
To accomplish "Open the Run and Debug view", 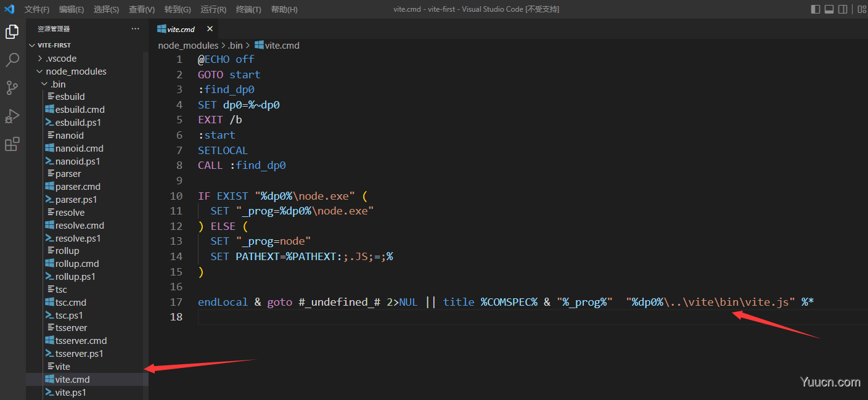I will 12,116.
